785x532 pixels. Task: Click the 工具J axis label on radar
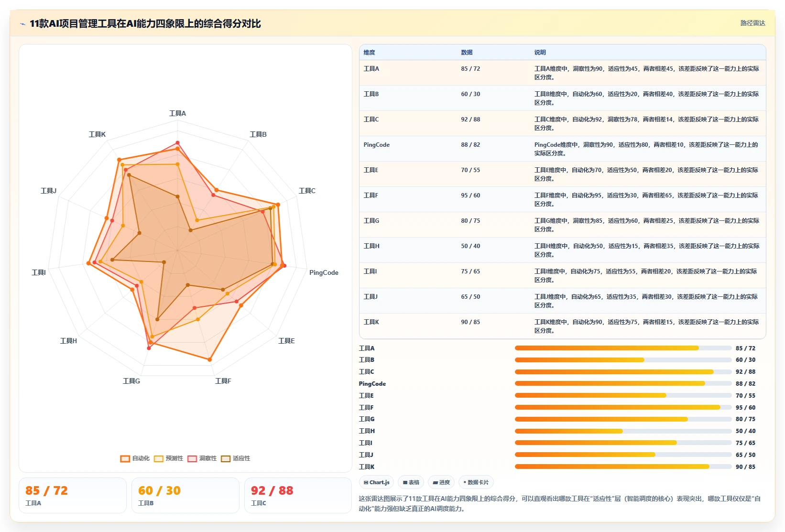click(48, 191)
